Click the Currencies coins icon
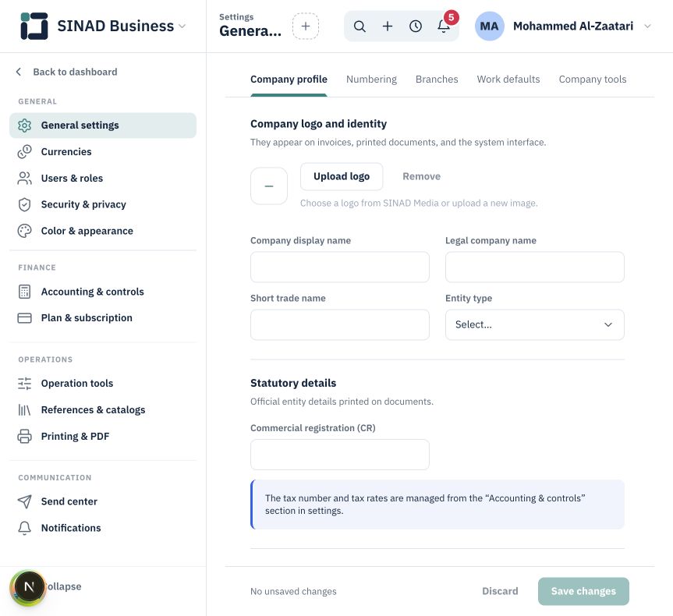The height and width of the screenshot is (616, 673). click(24, 151)
